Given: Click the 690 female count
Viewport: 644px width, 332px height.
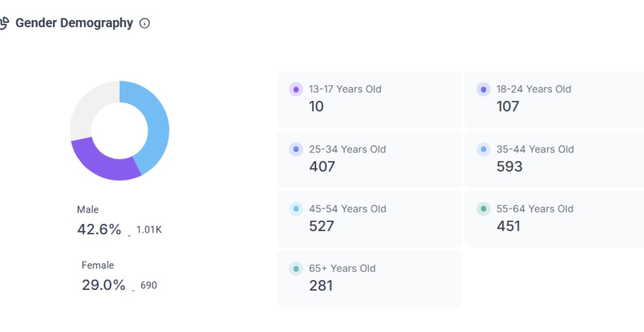Looking at the screenshot, I should coord(149,286).
